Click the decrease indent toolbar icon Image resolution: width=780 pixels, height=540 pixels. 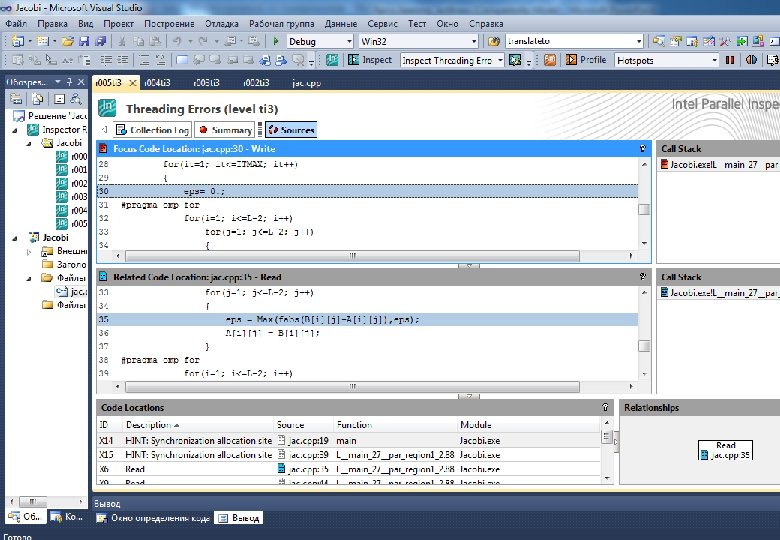click(x=106, y=60)
